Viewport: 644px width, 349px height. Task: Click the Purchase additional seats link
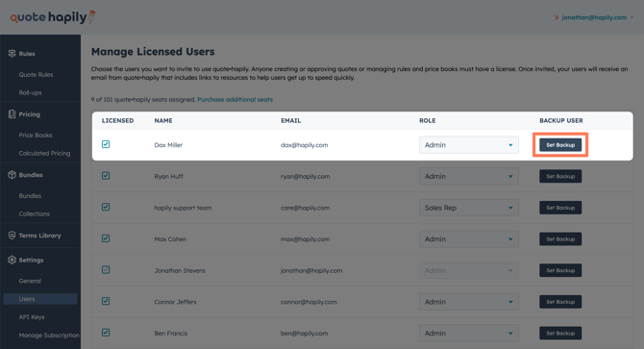pos(235,99)
